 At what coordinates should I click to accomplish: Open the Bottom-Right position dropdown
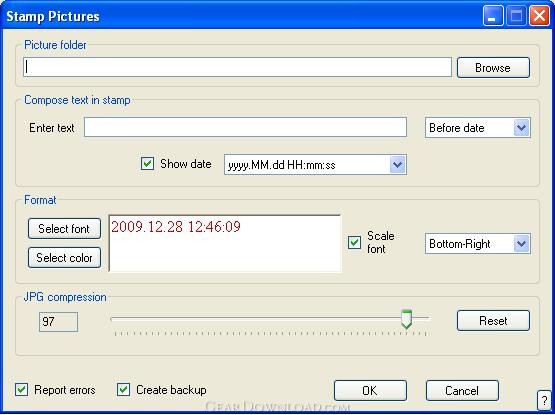coord(478,244)
